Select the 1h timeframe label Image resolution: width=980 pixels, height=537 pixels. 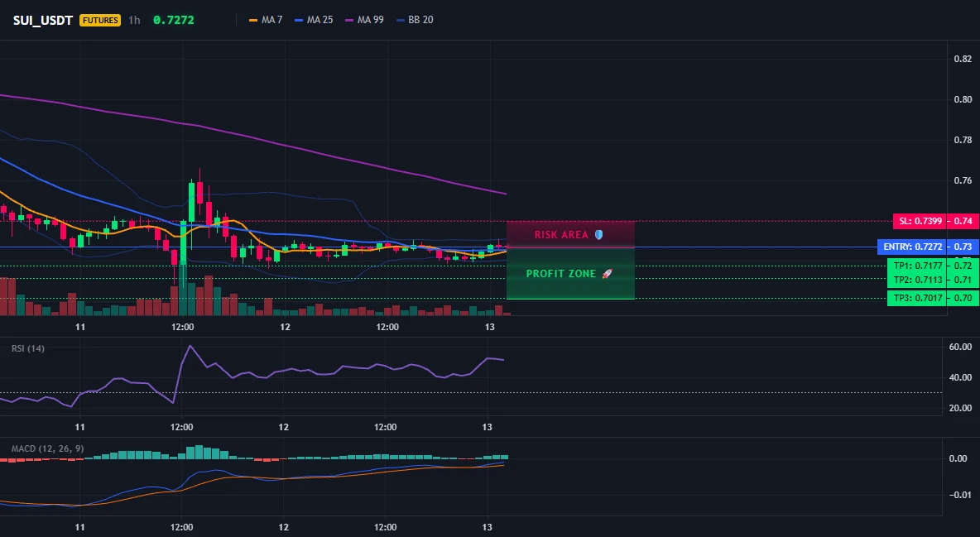[134, 20]
